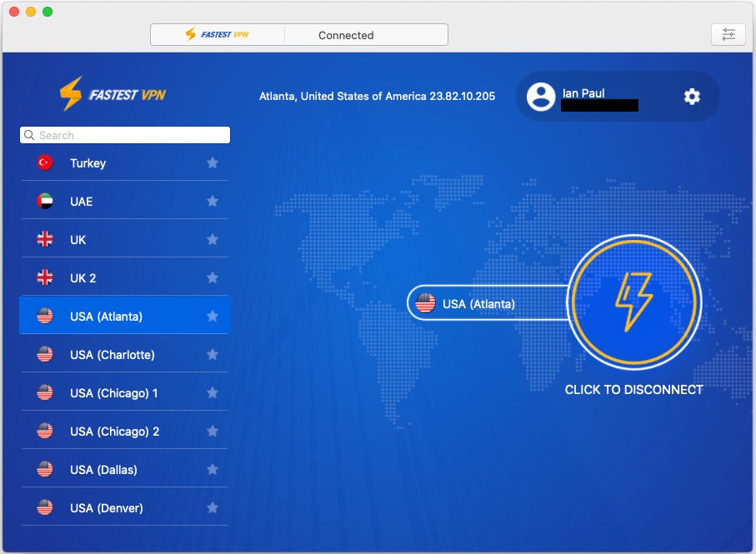Click the UK flag icon
The image size is (756, 554).
45,239
